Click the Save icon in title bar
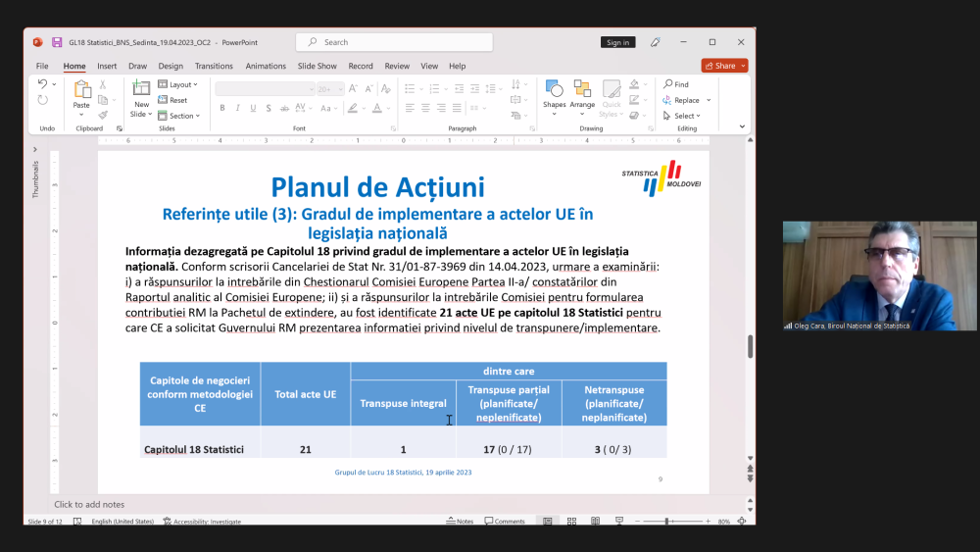 pos(57,42)
